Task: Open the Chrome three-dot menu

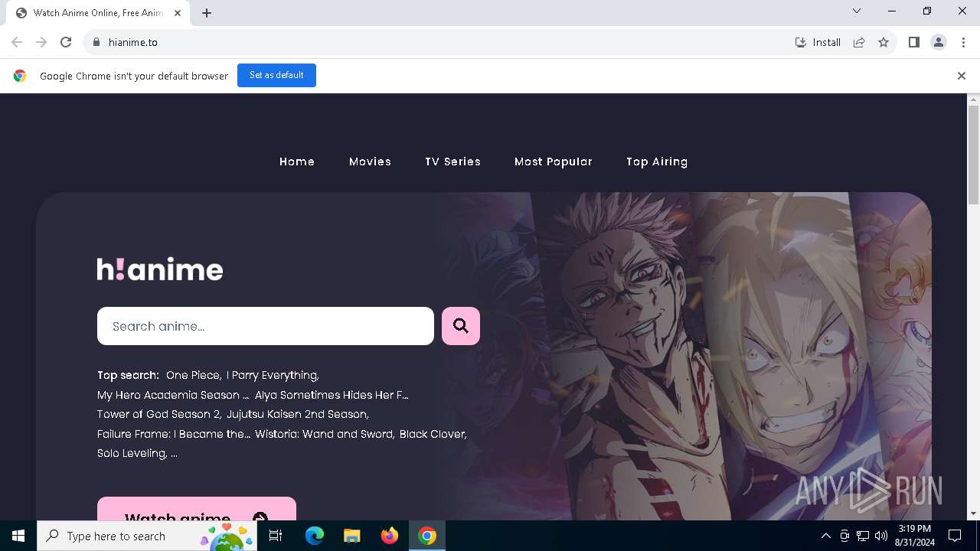Action: coord(963,42)
